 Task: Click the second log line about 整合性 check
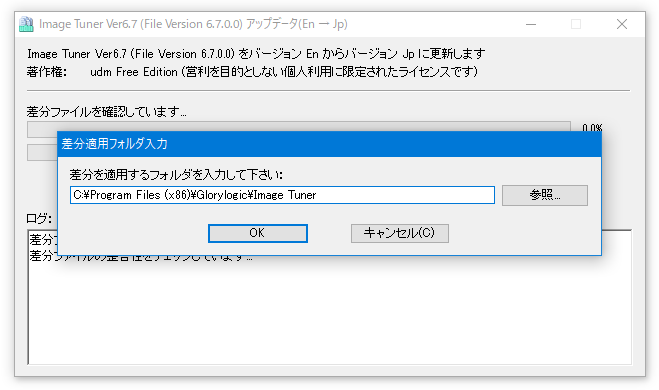point(141,256)
